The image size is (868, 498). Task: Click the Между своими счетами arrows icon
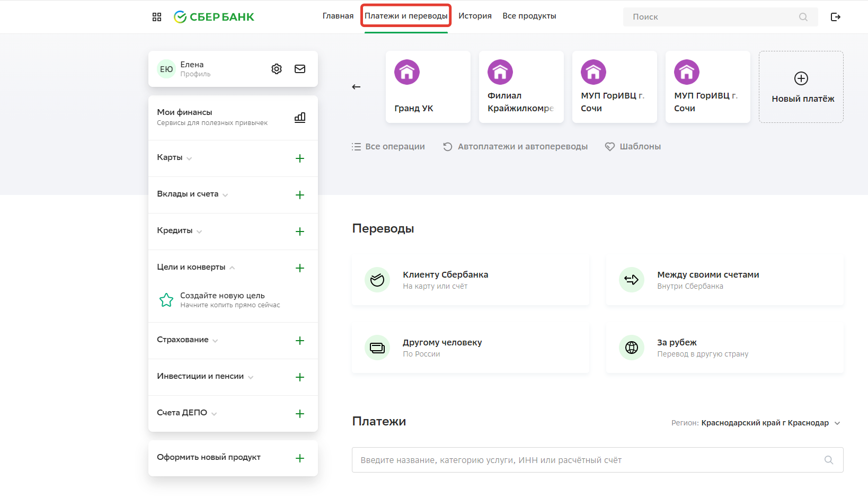(632, 280)
